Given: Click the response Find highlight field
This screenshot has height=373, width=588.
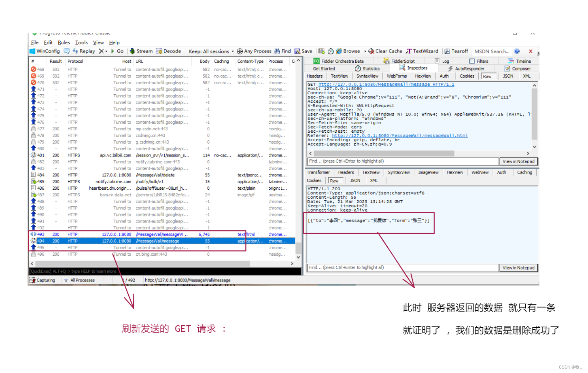Looking at the screenshot, I should 403,268.
